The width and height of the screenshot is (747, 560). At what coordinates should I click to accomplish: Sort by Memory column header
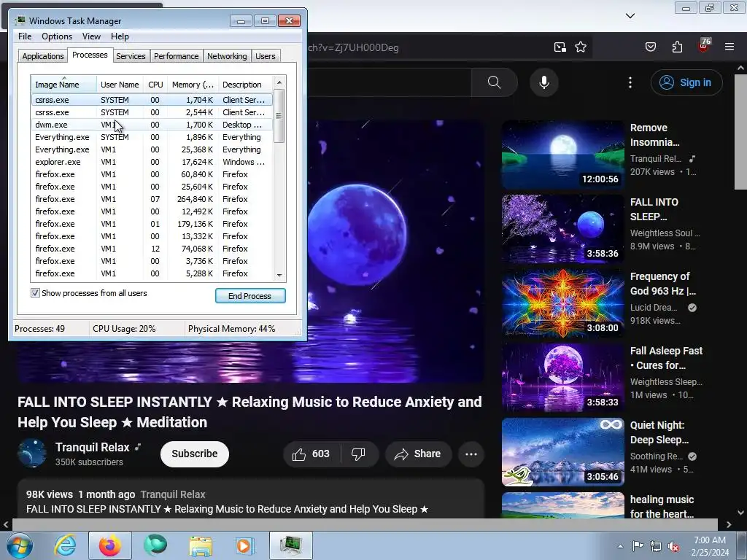point(193,85)
